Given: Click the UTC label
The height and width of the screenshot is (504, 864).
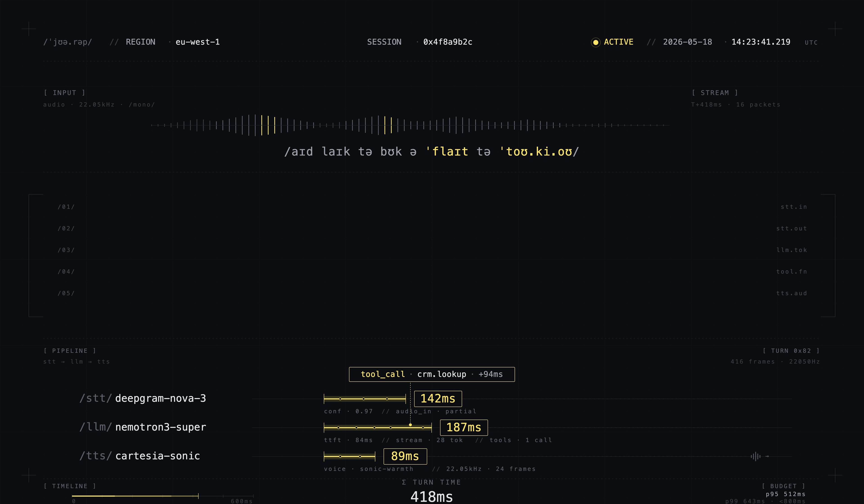Looking at the screenshot, I should click(x=811, y=43).
